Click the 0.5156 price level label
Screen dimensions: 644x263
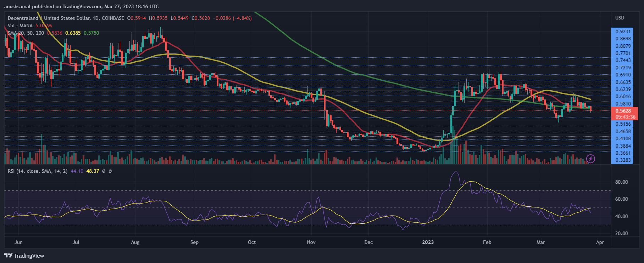click(x=623, y=124)
